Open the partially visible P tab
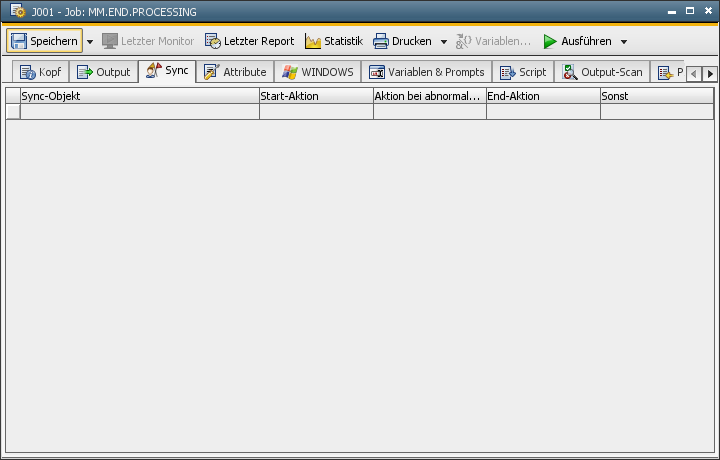 click(x=668, y=72)
